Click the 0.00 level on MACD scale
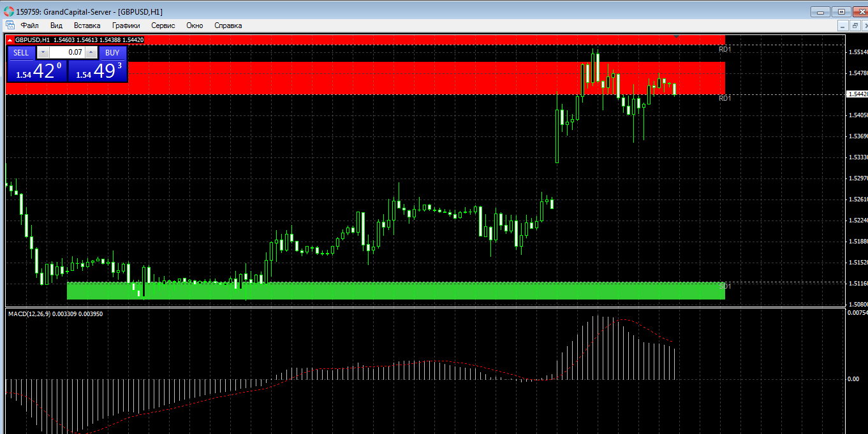Viewport: 868px width, 434px height. pyautogui.click(x=853, y=379)
